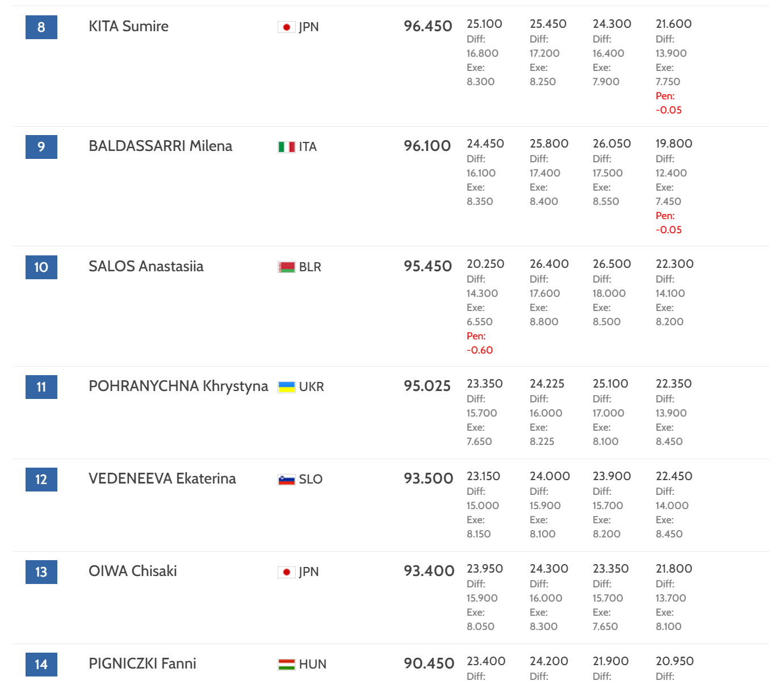The width and height of the screenshot is (784, 685).
Task: Click rank badge number 8
Action: pos(41,27)
